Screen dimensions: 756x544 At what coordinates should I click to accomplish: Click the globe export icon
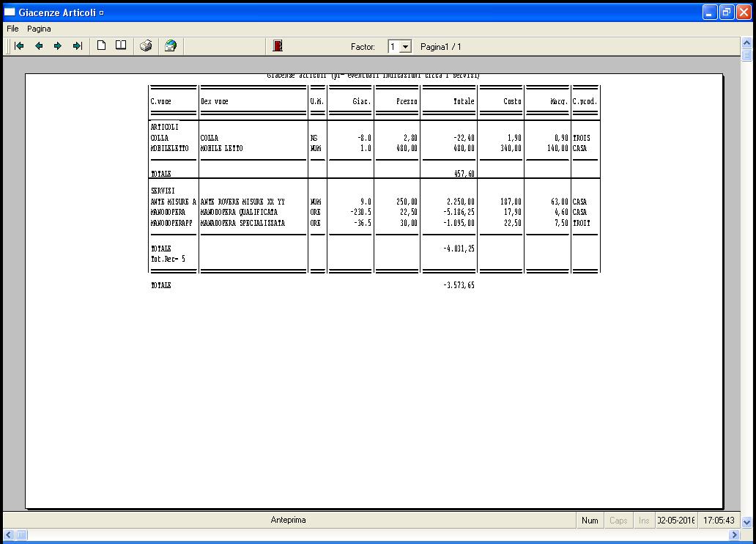coord(171,46)
